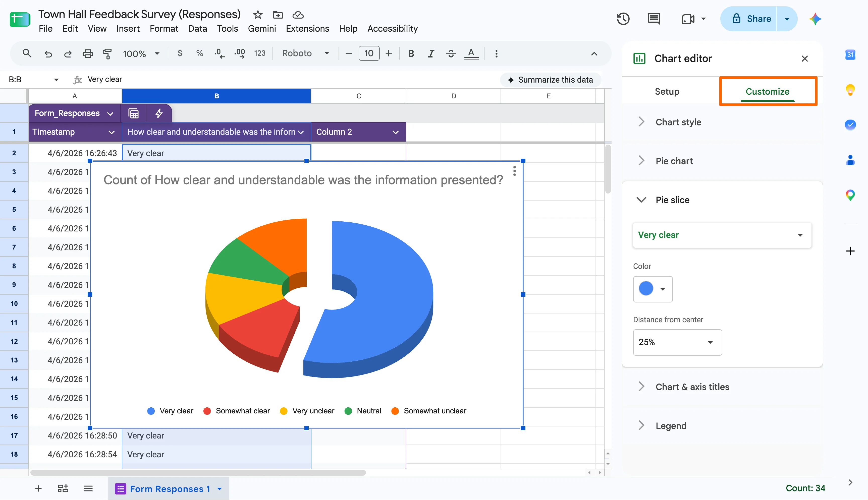Click the search magnifier icon in toolbar
868x500 pixels.
click(x=27, y=53)
